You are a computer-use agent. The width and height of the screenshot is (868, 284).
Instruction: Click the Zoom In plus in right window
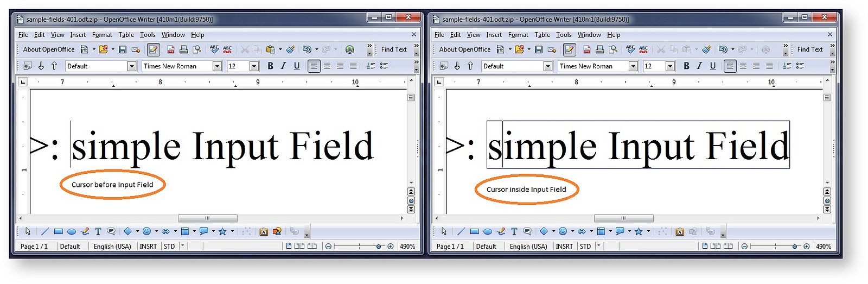point(807,247)
